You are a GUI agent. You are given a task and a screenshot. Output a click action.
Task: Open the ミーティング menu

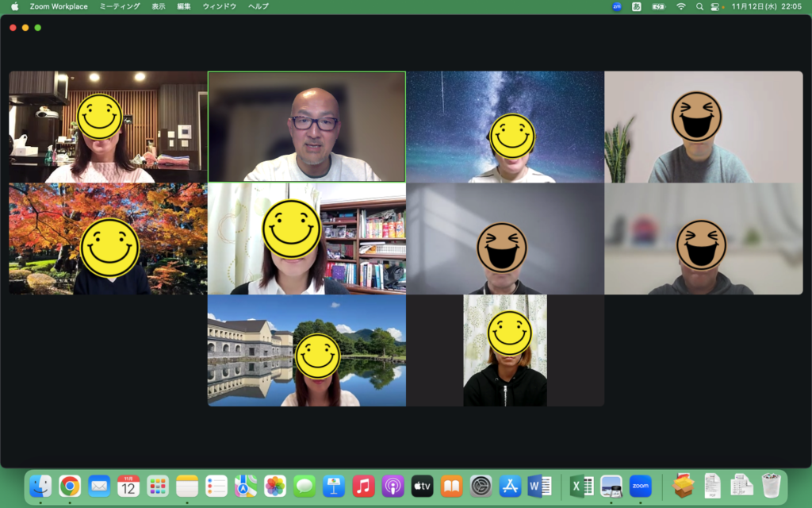(x=120, y=6)
